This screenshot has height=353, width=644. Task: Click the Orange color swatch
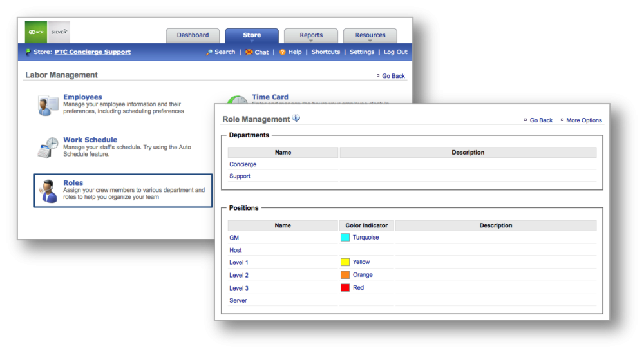[345, 275]
